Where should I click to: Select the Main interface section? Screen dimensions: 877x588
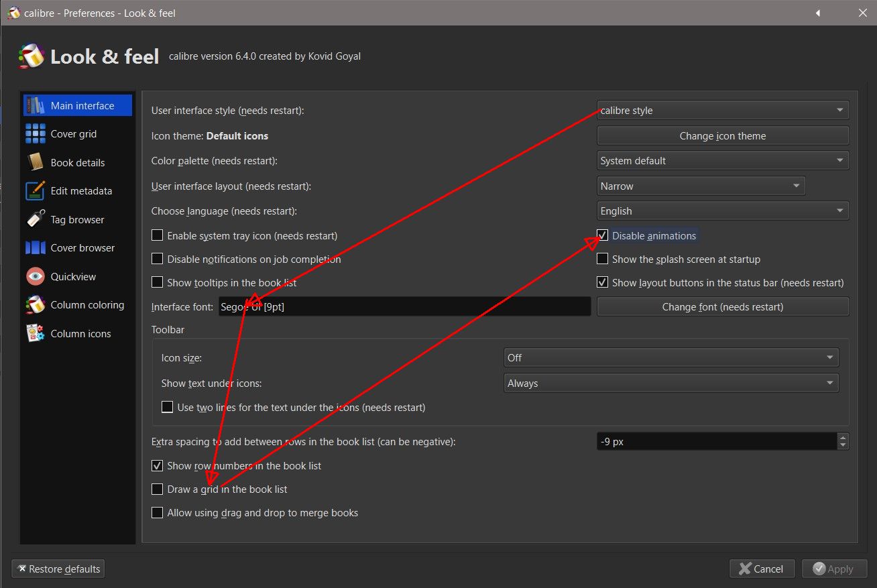tap(78, 105)
